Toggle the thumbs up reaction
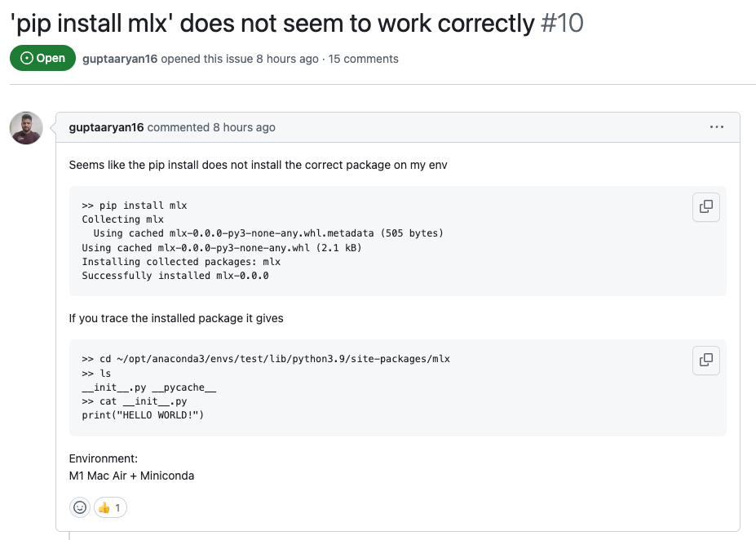 [110, 507]
